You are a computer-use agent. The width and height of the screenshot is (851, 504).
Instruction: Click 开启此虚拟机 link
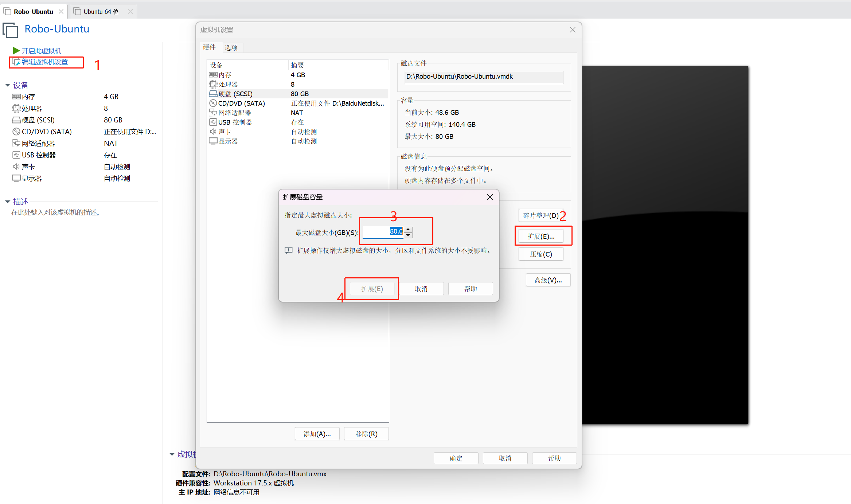point(42,51)
